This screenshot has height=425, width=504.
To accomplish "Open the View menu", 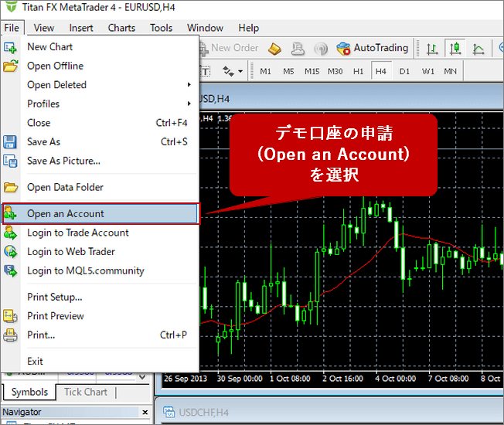I will 44,28.
